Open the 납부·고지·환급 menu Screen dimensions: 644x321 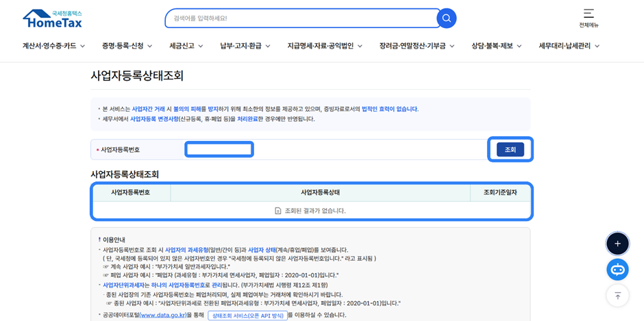pos(245,46)
